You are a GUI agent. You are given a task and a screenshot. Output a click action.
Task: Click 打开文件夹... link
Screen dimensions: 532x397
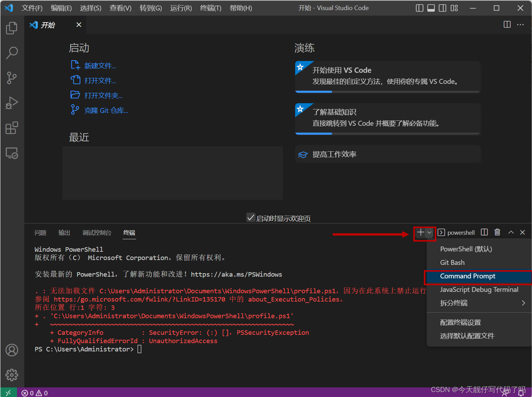click(103, 96)
